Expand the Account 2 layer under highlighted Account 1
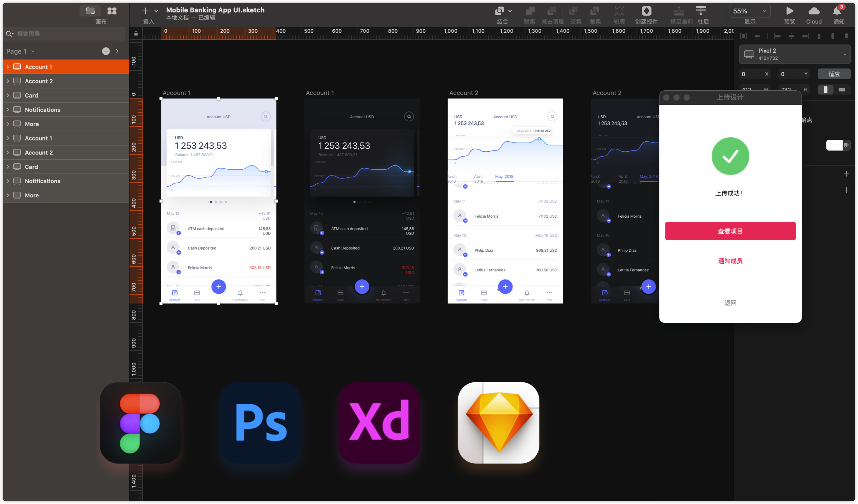 (x=8, y=81)
